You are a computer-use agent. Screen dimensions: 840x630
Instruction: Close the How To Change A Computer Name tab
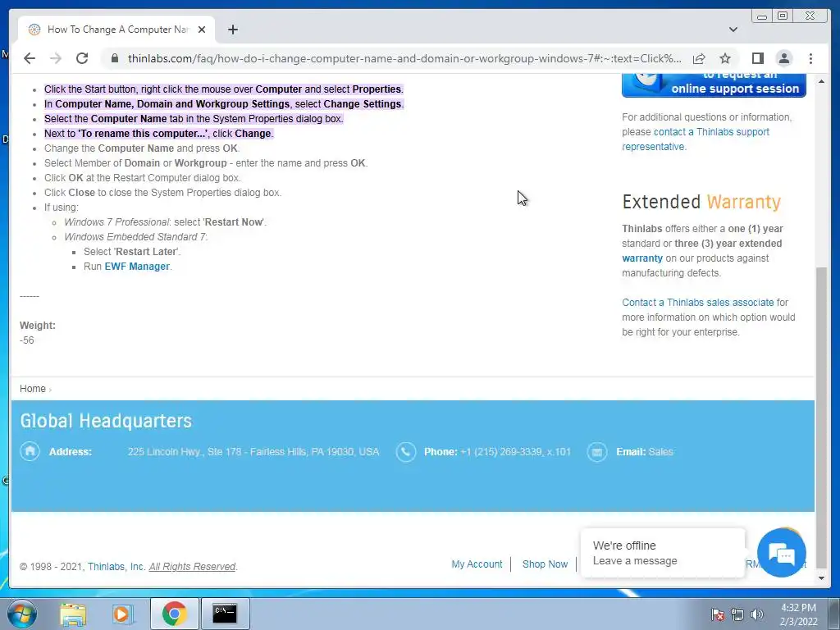(202, 30)
